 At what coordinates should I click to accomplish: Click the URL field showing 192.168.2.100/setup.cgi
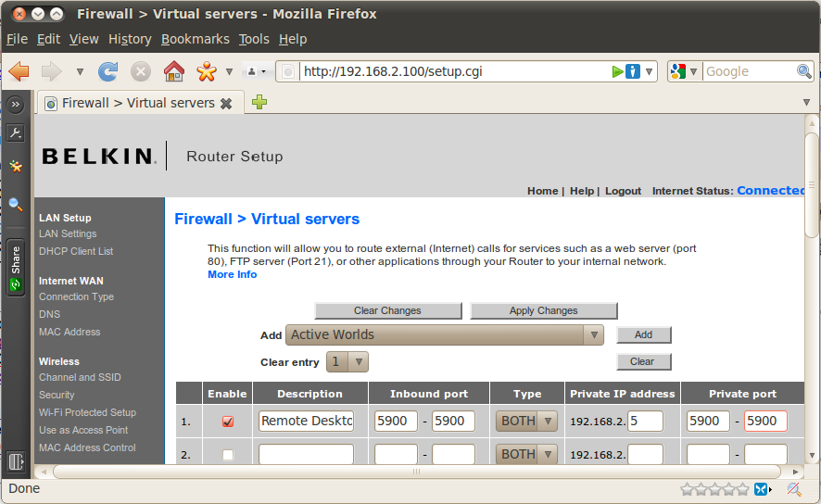456,71
